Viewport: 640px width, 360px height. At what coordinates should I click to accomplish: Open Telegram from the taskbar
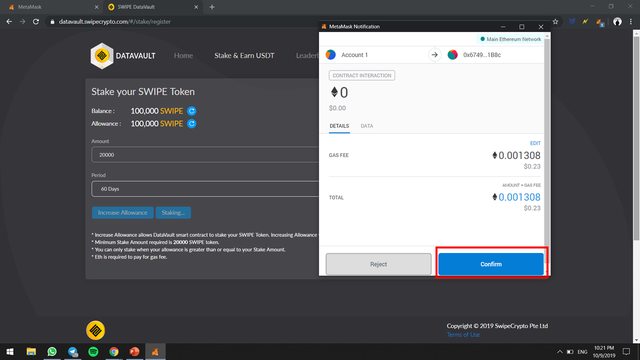73,351
